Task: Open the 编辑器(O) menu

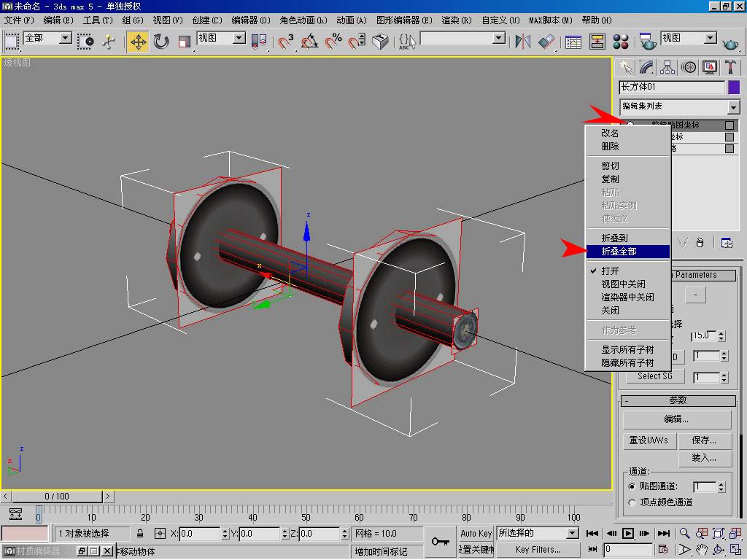Action: point(251,20)
